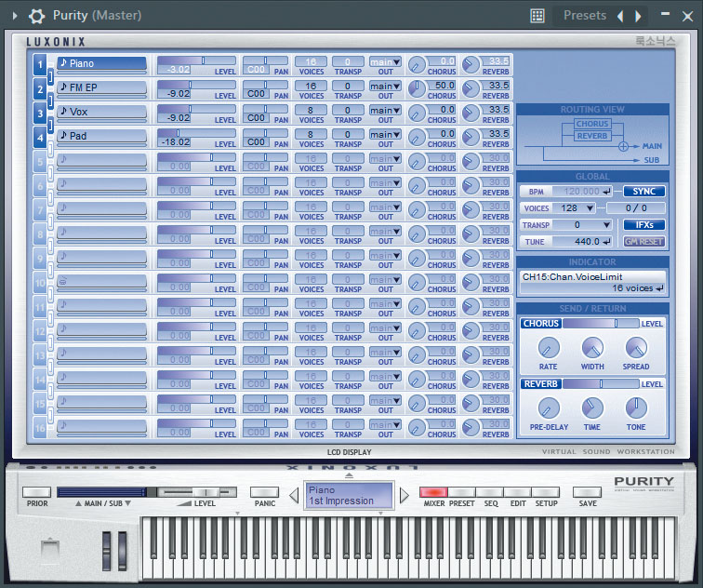Viewport: 703px width, 588px height.
Task: Open the Presets menu
Action: (585, 16)
